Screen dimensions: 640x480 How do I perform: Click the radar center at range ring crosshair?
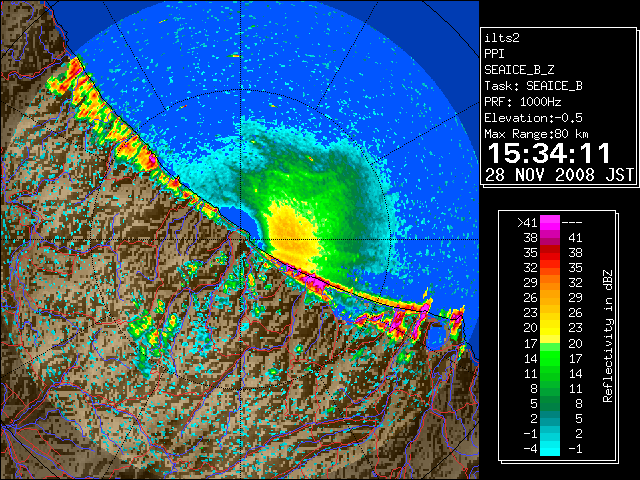click(241, 239)
